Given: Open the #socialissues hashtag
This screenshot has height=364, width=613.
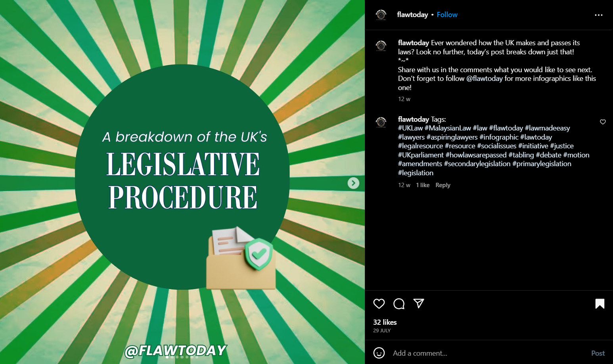Looking at the screenshot, I should click(x=497, y=146).
